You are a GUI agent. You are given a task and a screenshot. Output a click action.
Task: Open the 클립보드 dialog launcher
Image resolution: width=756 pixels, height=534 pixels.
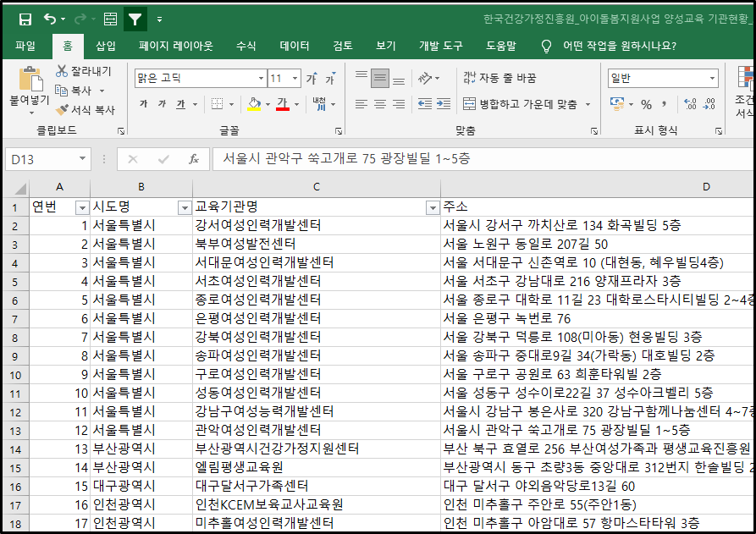point(121,131)
